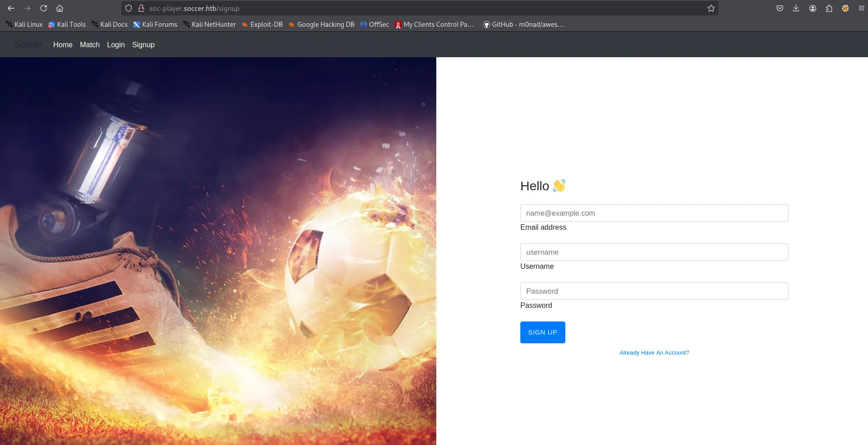Click the SIGN UP button
Image resolution: width=868 pixels, height=445 pixels.
click(543, 332)
